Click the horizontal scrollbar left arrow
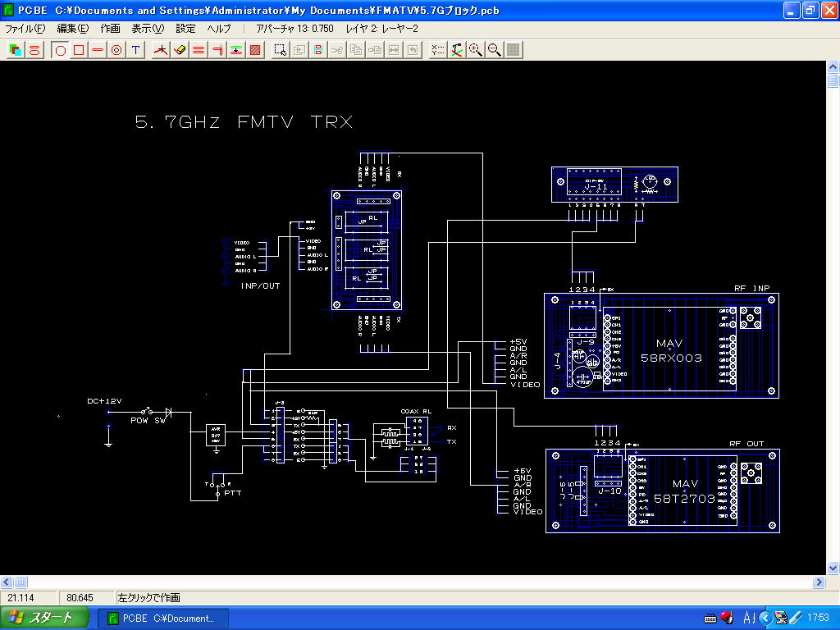 7,582
